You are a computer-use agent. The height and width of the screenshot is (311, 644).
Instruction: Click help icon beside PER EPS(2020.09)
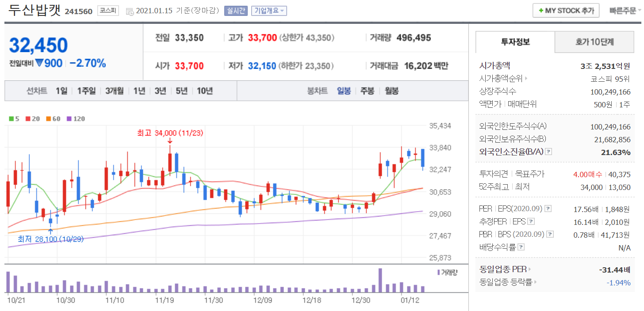tap(548, 209)
